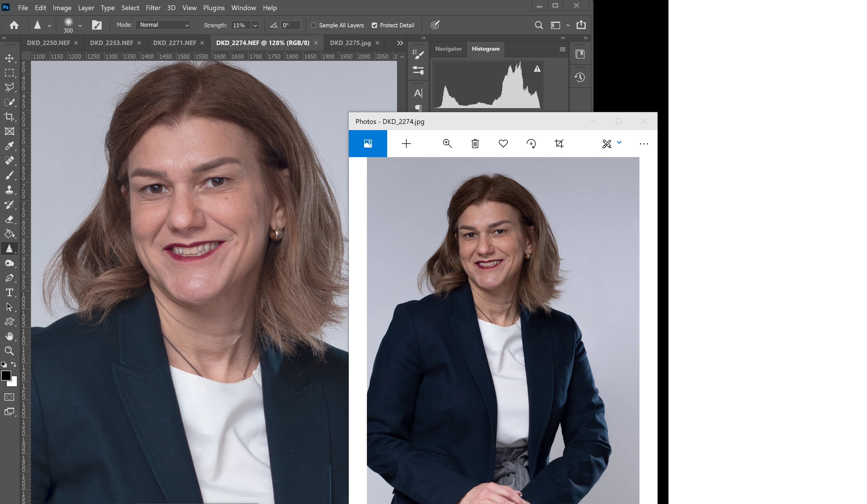Open the brush preset picker arrow
This screenshot has height=504, width=867.
click(80, 25)
